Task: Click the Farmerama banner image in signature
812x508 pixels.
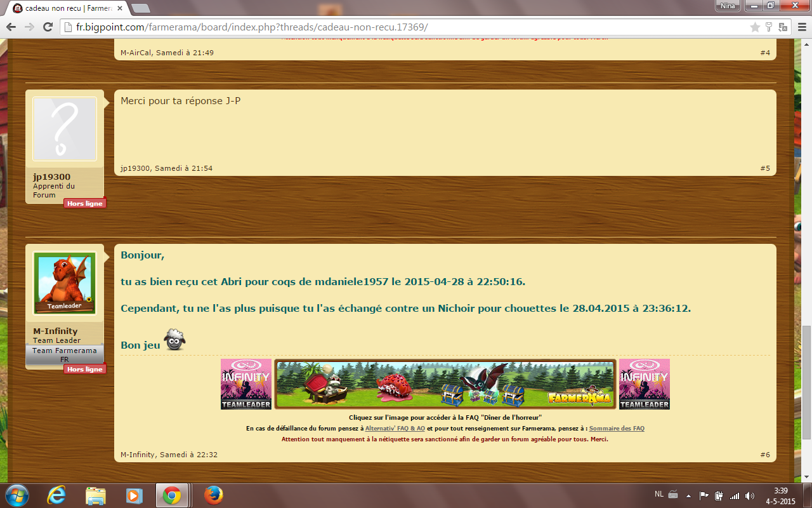Action: (445, 384)
